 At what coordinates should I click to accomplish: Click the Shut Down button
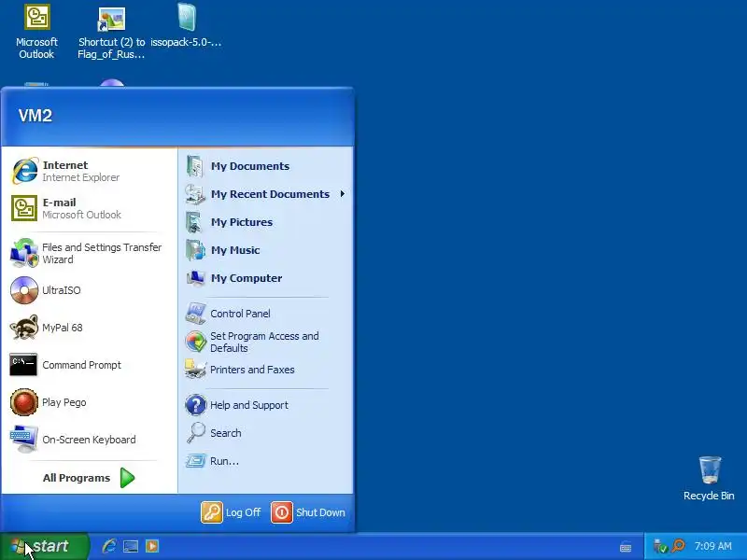tap(308, 512)
